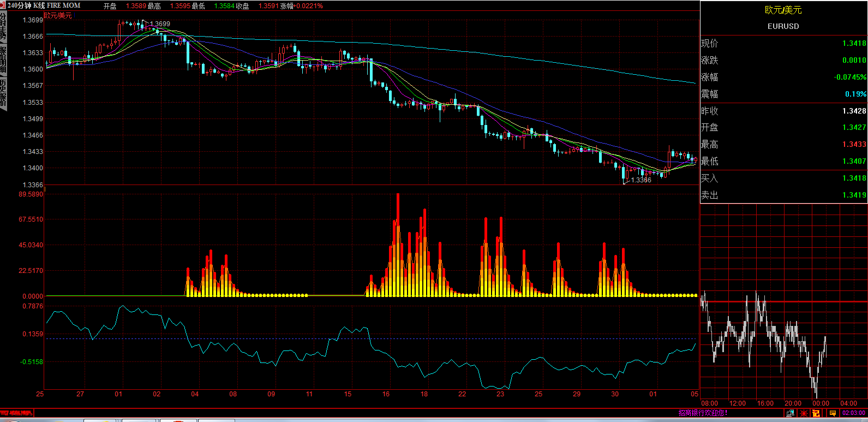
Task: Click the FIRE indicator label
Action: (54, 5)
